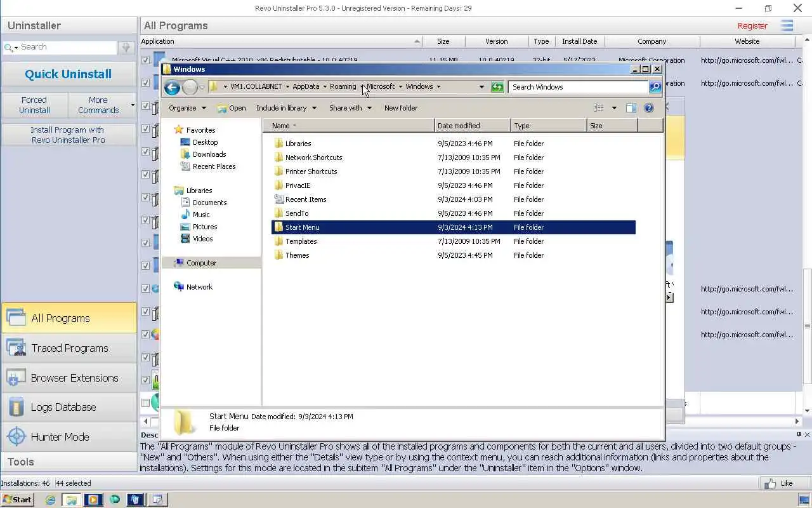Sort Explorer files by Name column
The width and height of the screenshot is (812, 508).
(349, 126)
